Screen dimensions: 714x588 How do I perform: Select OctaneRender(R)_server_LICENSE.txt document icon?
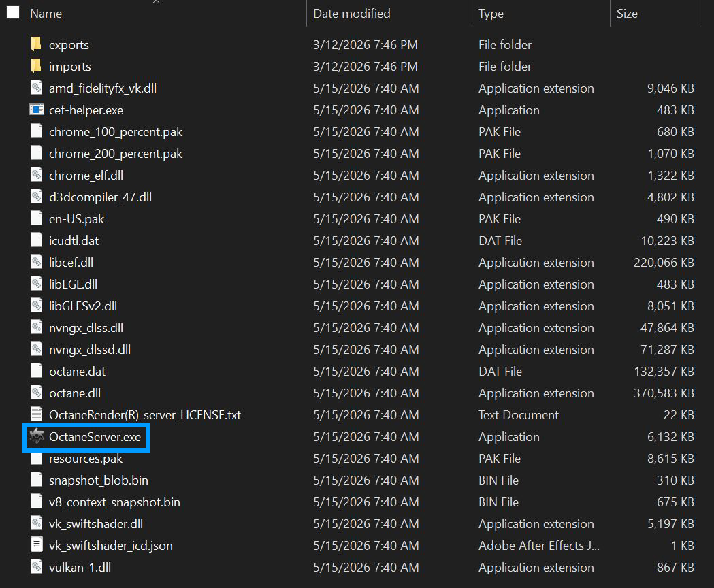tap(37, 414)
